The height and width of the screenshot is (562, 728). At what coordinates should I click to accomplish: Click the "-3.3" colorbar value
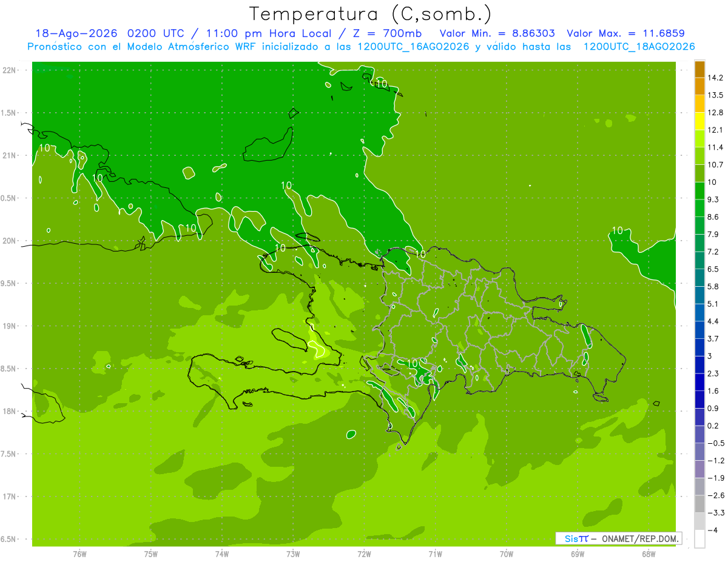click(x=716, y=513)
